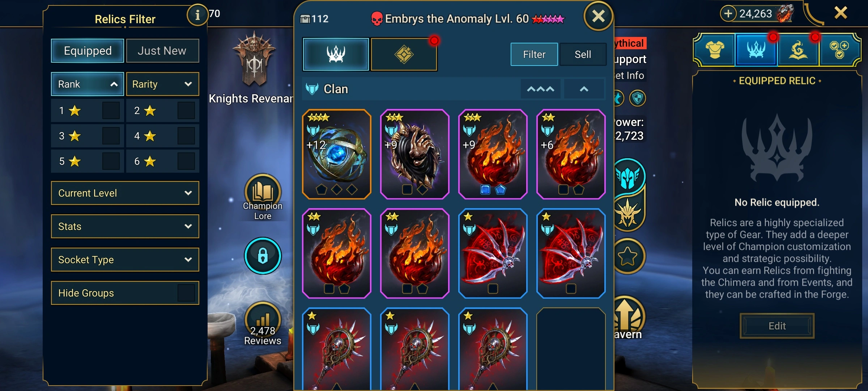Click the Sell button

tap(583, 54)
